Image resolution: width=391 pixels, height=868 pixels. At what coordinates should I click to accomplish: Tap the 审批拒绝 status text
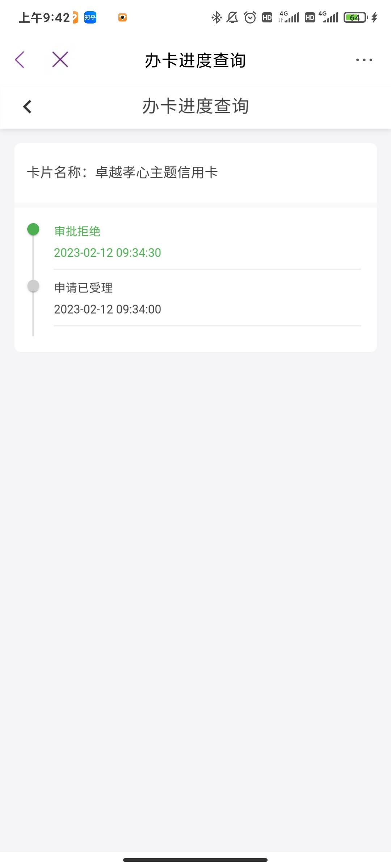coord(77,231)
